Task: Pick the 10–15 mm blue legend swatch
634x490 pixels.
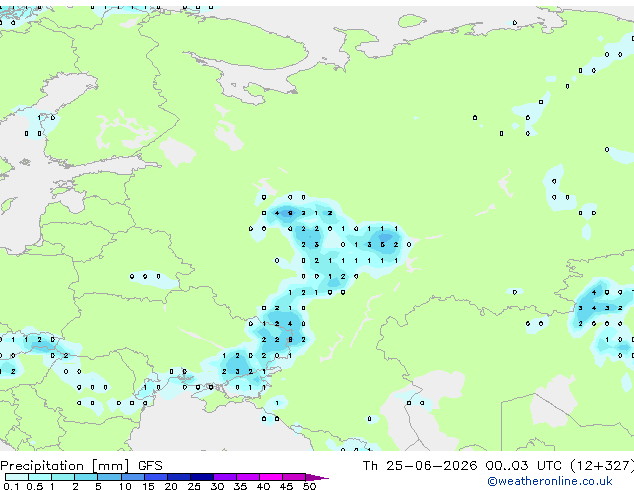Action: pos(132,477)
